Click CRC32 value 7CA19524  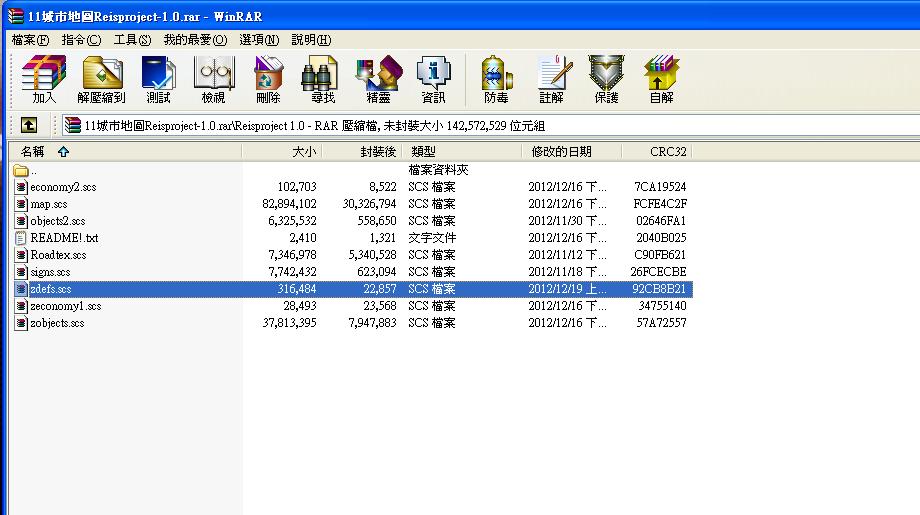(660, 187)
